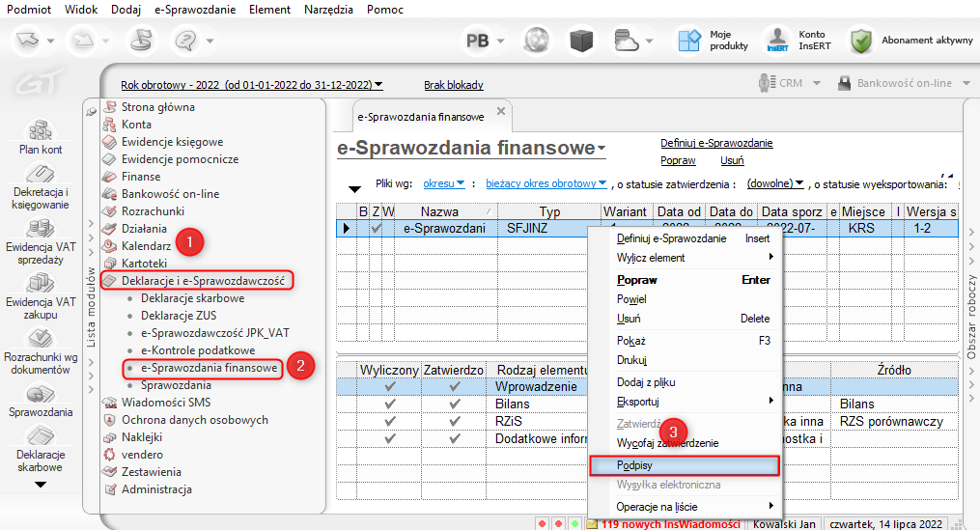Open Rok obrotowy 2022 dropdown
This screenshot has width=980, height=530.
[x=252, y=85]
